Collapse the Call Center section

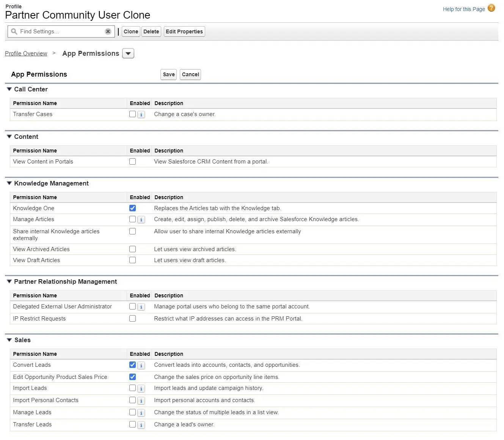point(9,89)
